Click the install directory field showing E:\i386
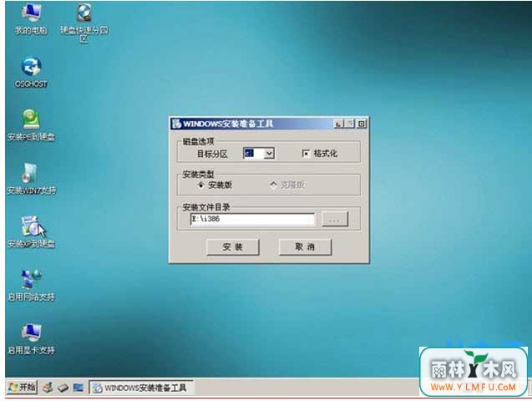The height and width of the screenshot is (401, 532). (252, 219)
